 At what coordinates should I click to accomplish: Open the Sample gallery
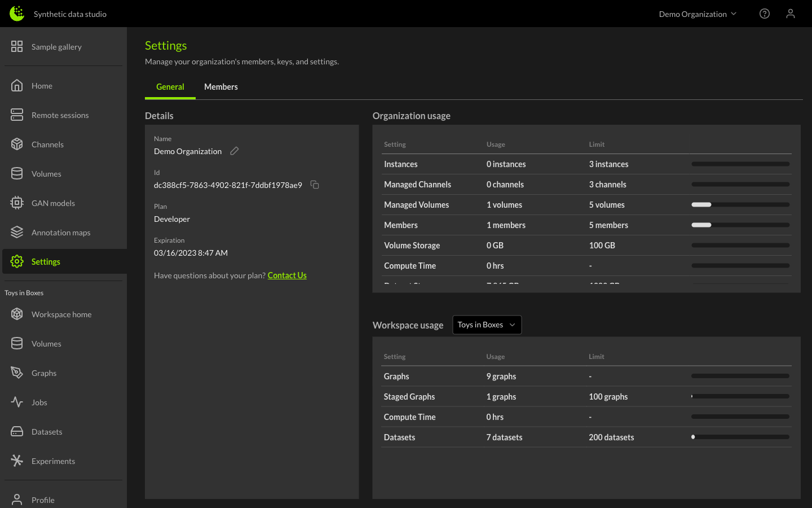coord(56,46)
